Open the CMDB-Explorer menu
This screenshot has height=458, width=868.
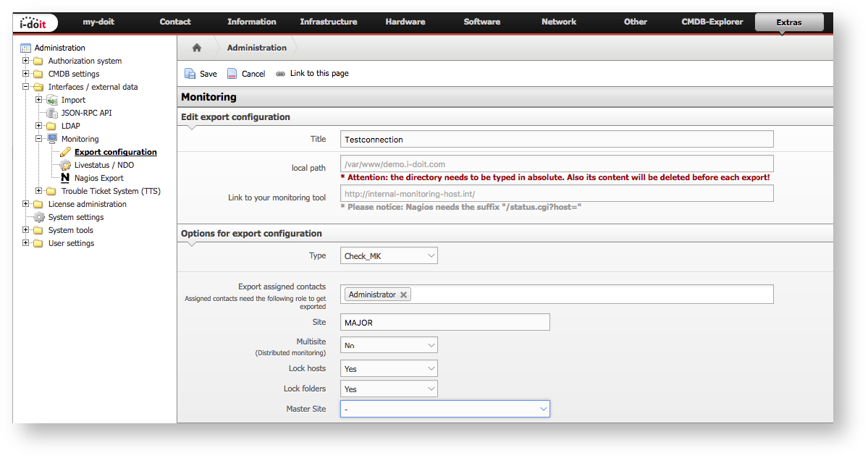tap(712, 22)
